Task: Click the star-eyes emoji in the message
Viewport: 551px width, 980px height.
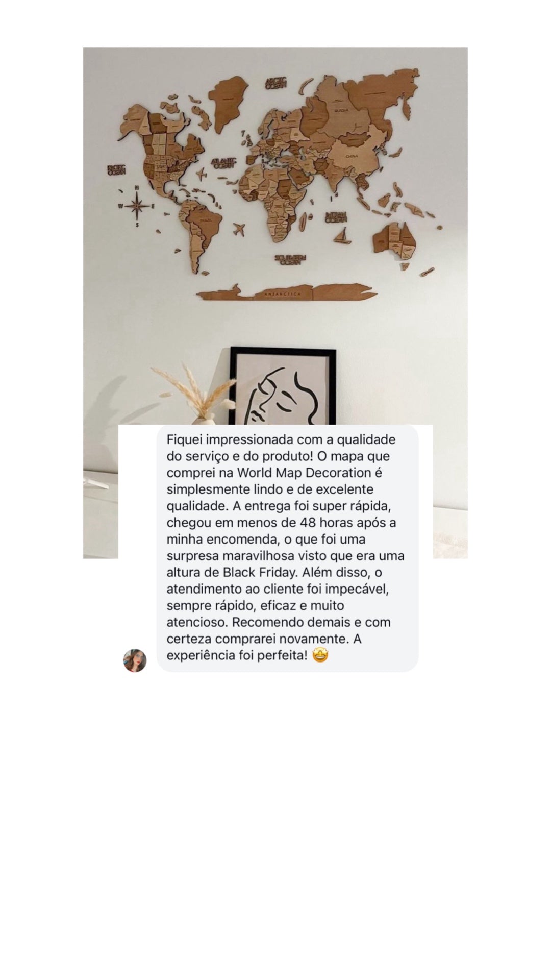Action: tap(320, 655)
